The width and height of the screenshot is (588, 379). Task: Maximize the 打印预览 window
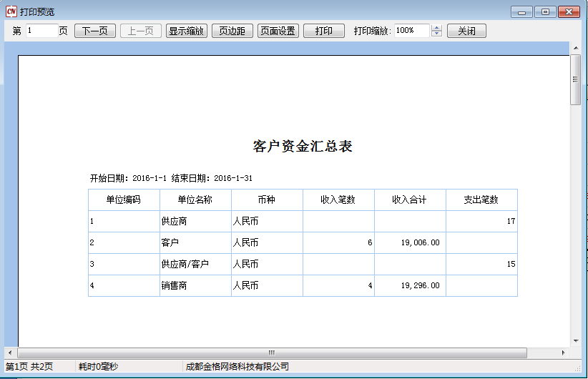point(545,11)
